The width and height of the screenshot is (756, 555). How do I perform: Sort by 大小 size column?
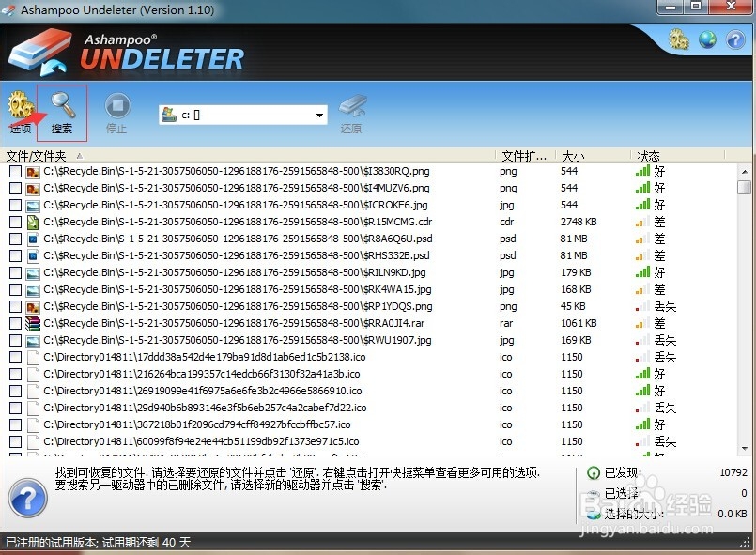(573, 156)
